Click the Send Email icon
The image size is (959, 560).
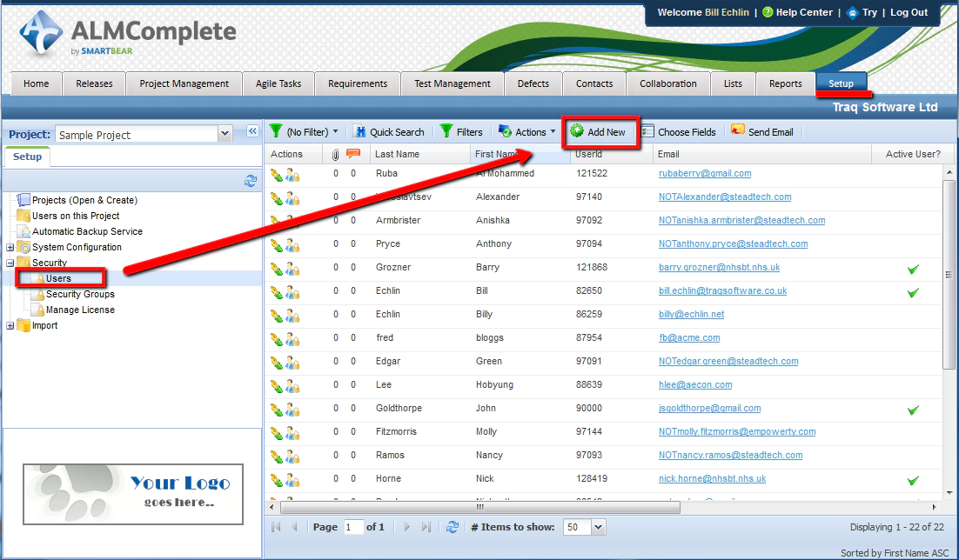[762, 131]
